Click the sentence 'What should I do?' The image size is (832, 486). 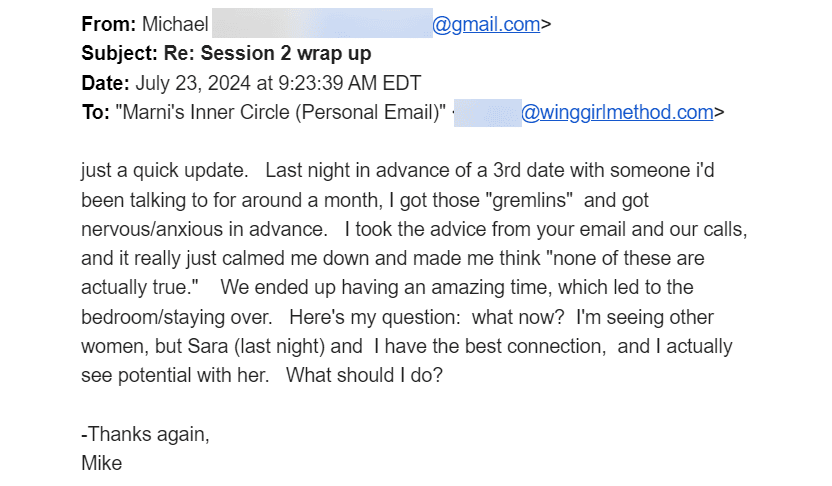coord(364,376)
